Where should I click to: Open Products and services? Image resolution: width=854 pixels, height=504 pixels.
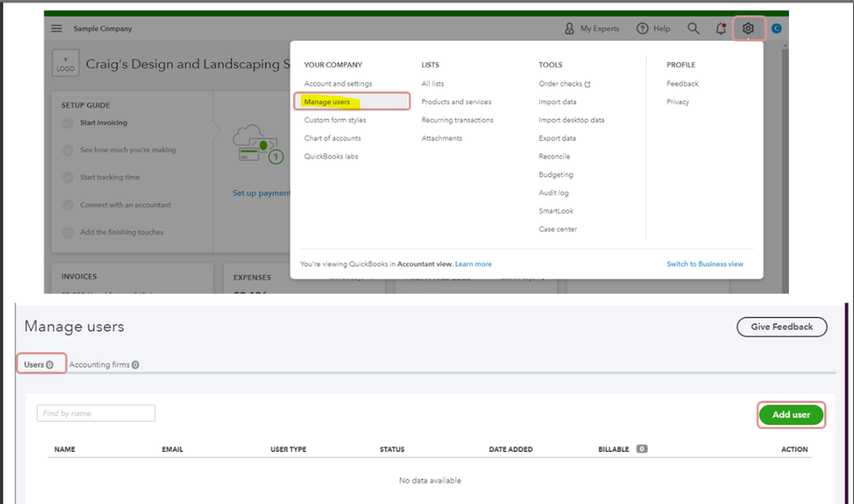456,102
